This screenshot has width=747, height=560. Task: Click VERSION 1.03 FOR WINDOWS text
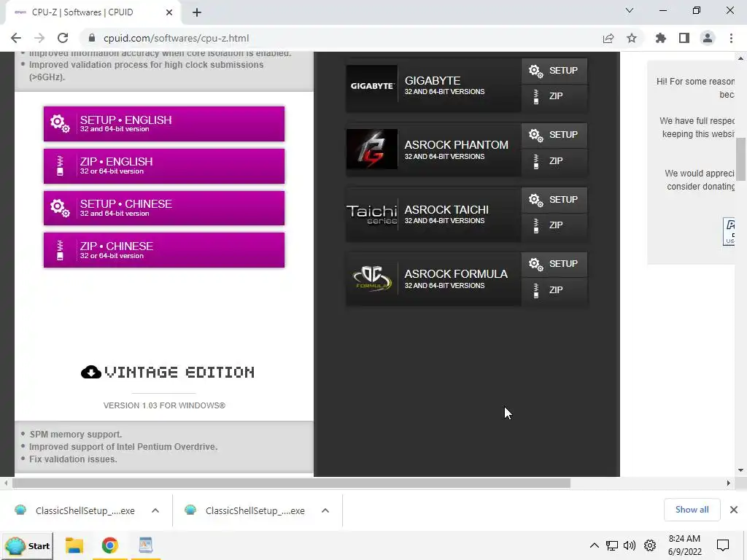tap(164, 405)
